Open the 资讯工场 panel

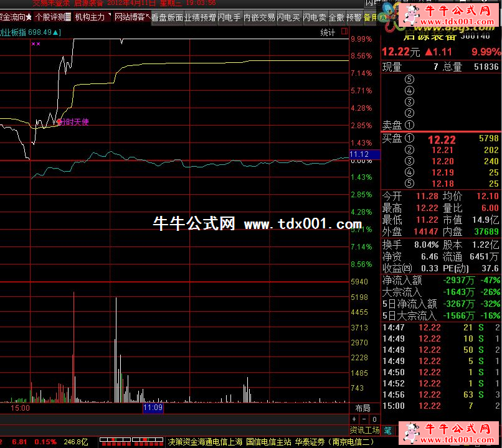[x=365, y=430]
